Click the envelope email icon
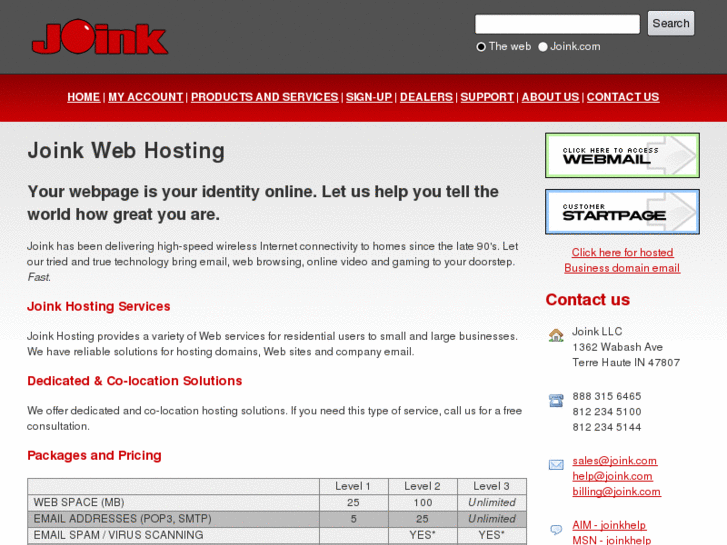Screen dimensions: 727x545 coord(556,464)
